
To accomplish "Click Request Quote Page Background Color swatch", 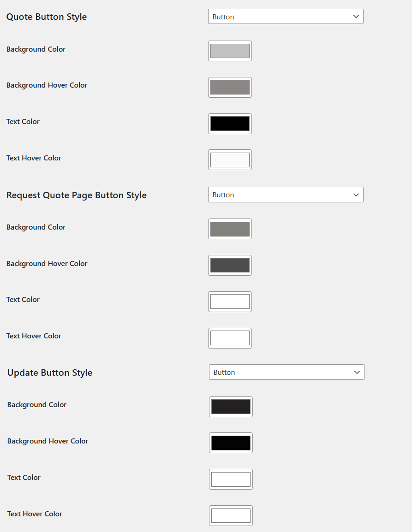I will click(x=230, y=229).
